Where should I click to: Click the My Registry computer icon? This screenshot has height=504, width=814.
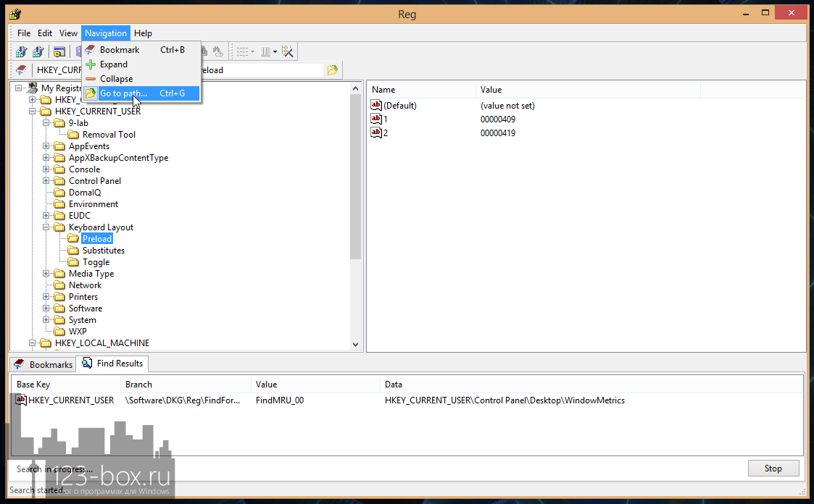point(33,88)
